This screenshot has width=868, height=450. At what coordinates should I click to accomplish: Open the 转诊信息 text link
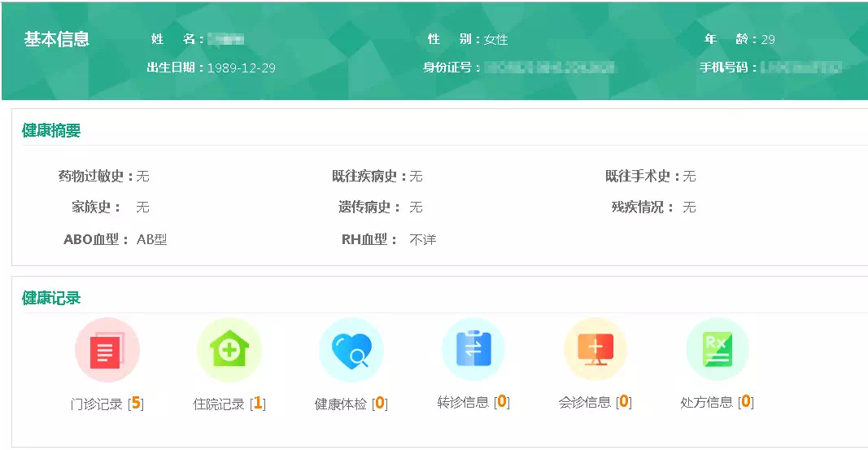click(462, 402)
